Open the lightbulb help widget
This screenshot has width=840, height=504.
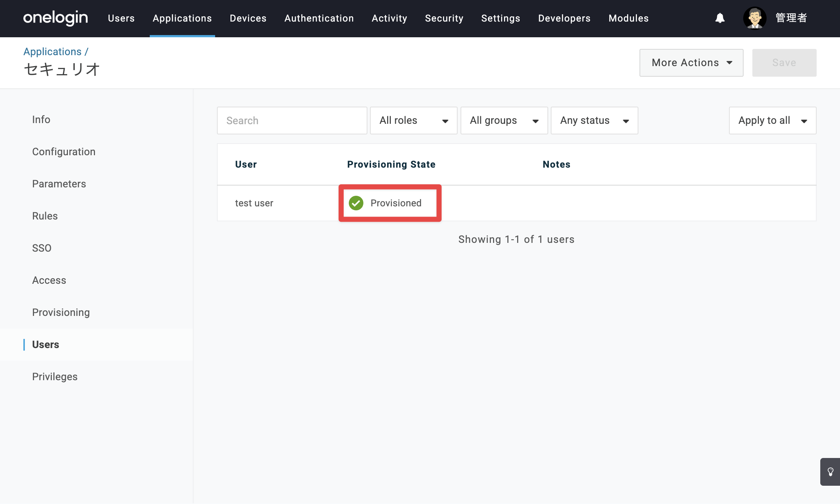830,471
